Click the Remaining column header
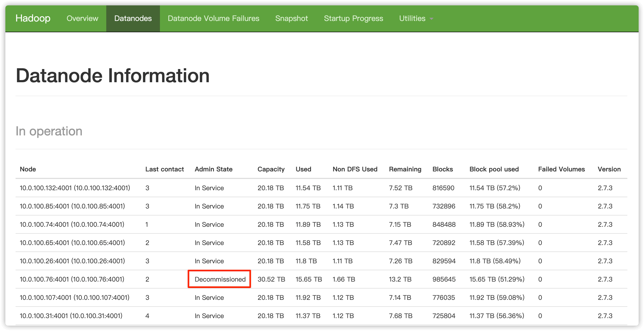 (x=405, y=169)
